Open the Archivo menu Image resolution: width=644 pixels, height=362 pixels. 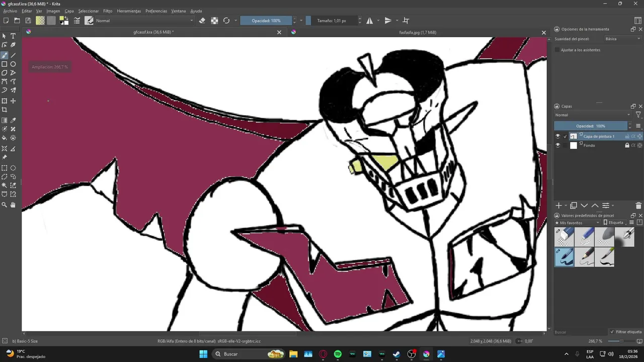[10, 11]
